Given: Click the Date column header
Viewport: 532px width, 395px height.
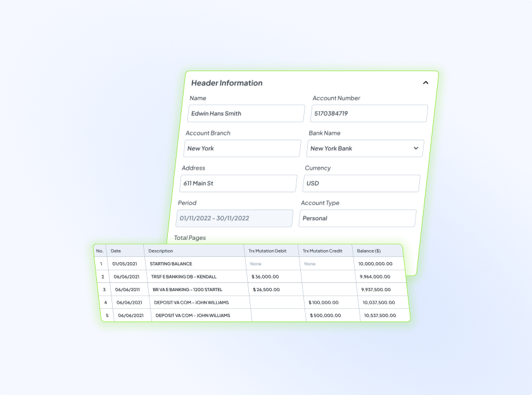Looking at the screenshot, I should click(x=116, y=251).
